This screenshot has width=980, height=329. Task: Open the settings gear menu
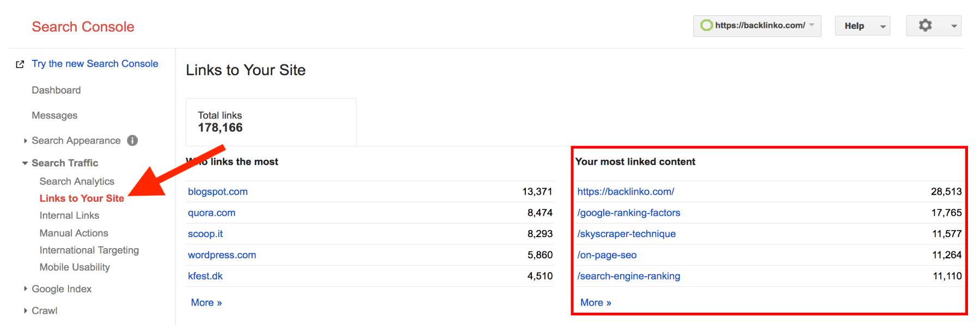933,26
